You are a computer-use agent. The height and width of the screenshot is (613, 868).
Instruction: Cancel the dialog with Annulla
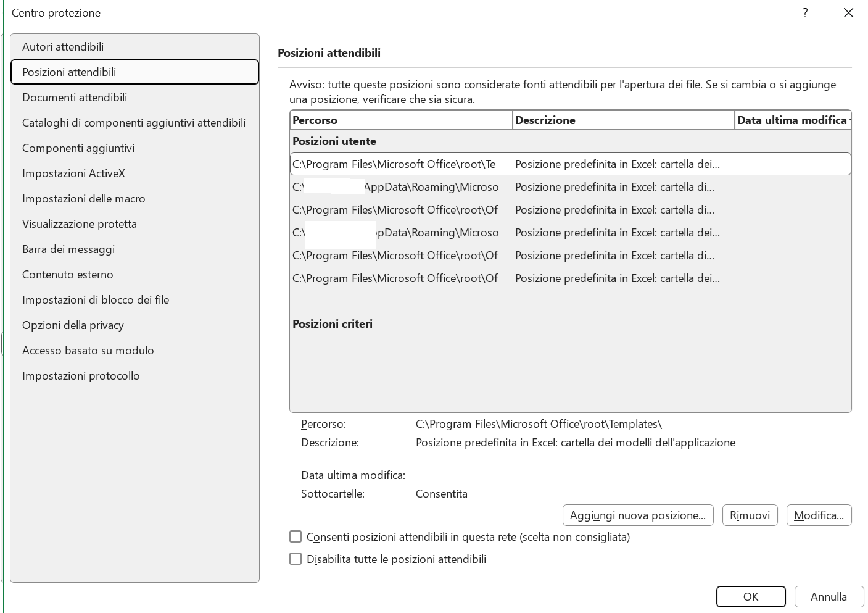coord(829,596)
